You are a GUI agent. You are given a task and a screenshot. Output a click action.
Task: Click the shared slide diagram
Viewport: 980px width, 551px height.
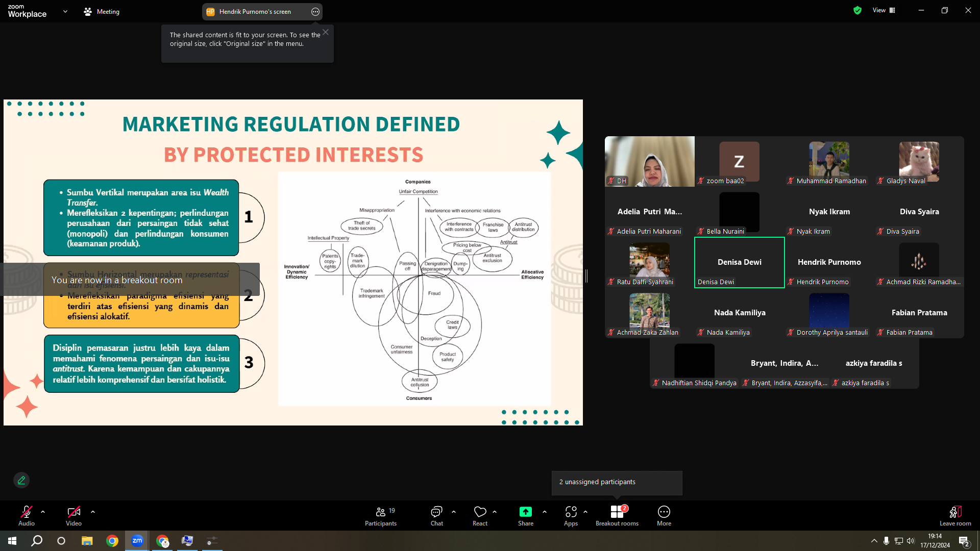pos(414,289)
